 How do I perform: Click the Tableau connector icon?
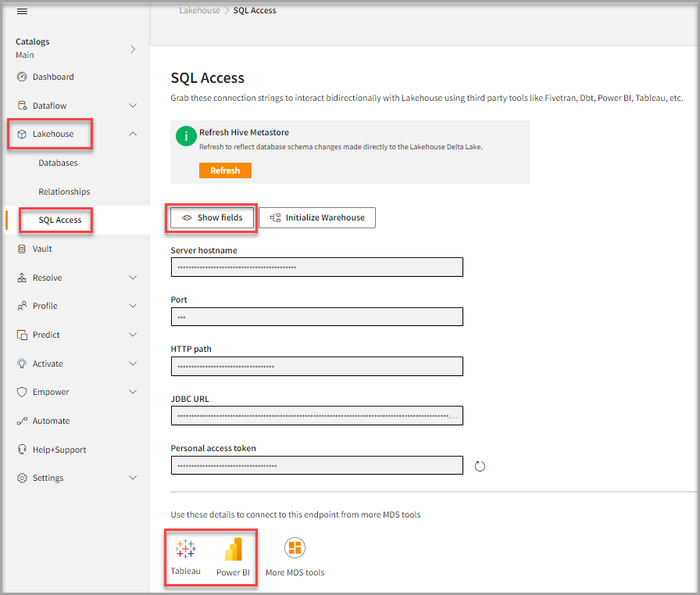(186, 550)
